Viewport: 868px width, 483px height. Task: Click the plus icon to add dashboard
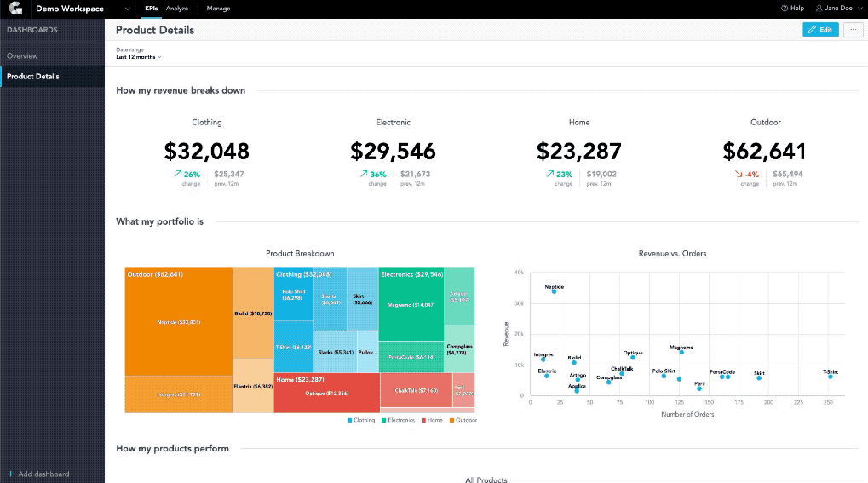coord(10,474)
